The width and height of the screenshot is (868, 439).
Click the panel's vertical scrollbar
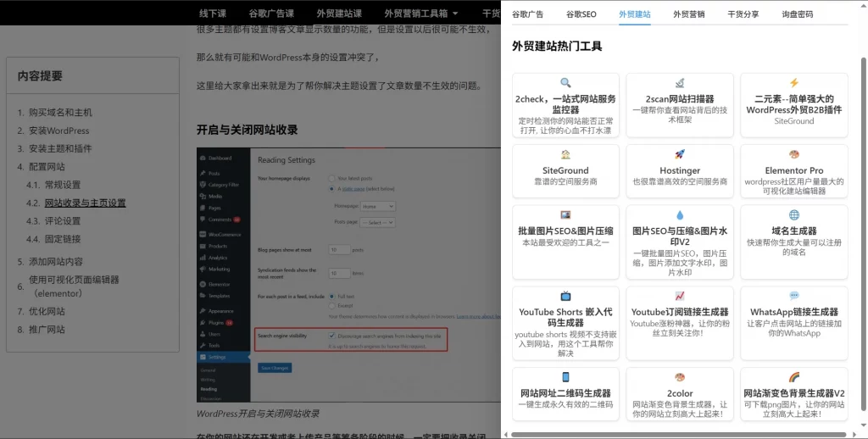[863, 234]
